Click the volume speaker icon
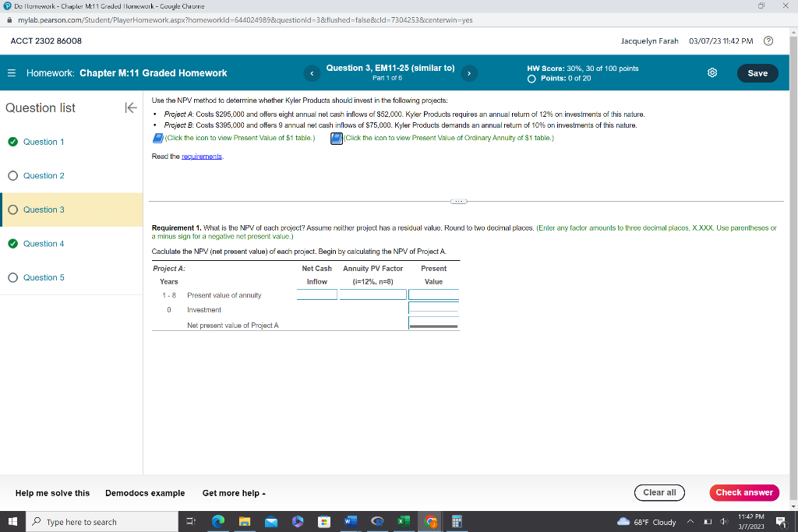798x532 pixels. [x=724, y=522]
